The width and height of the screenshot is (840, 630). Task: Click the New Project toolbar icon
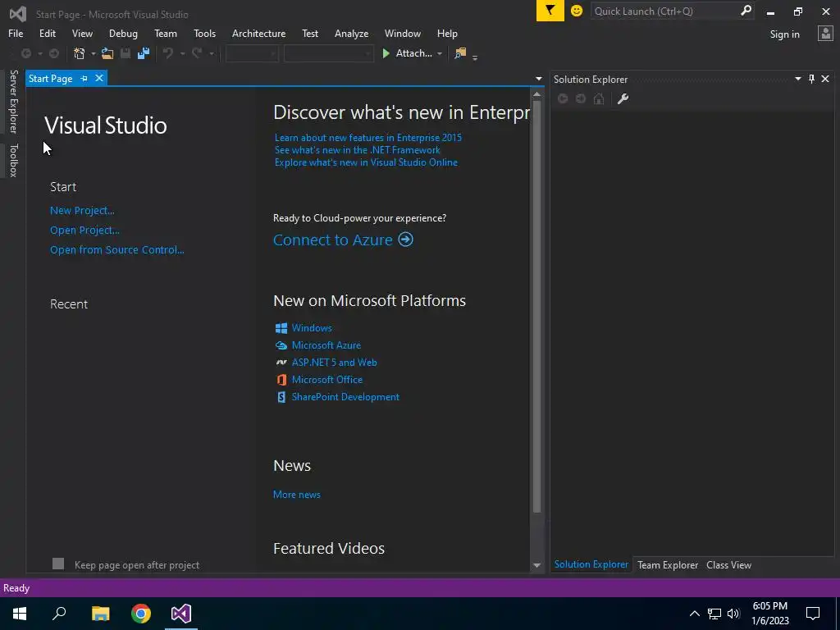pyautogui.click(x=80, y=53)
